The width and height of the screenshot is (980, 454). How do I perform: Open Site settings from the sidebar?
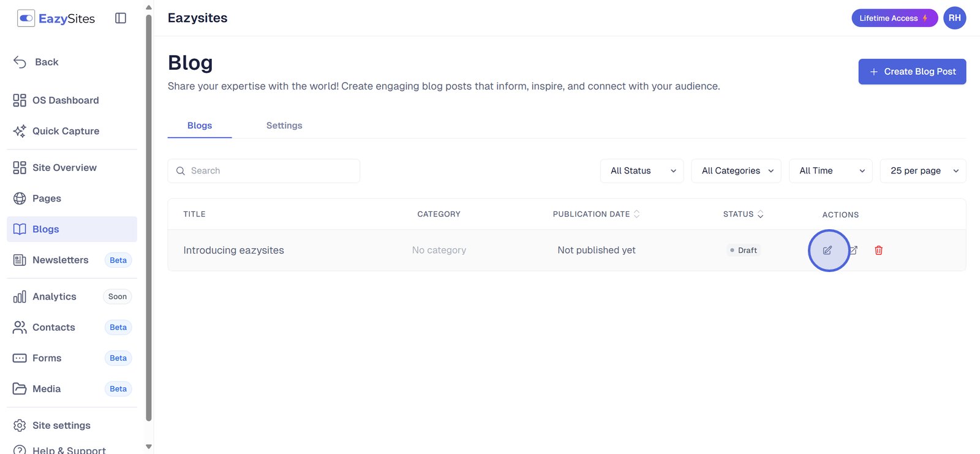61,425
